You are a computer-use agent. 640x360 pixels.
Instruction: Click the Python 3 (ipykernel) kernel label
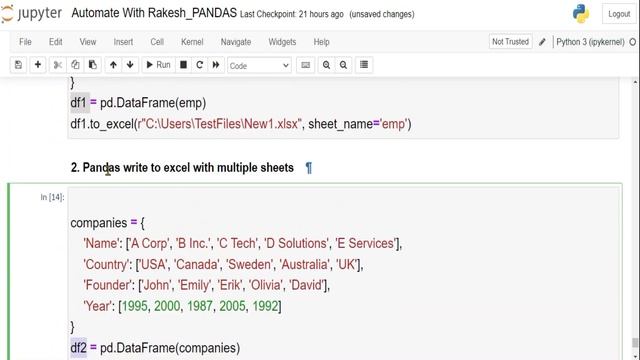click(590, 42)
